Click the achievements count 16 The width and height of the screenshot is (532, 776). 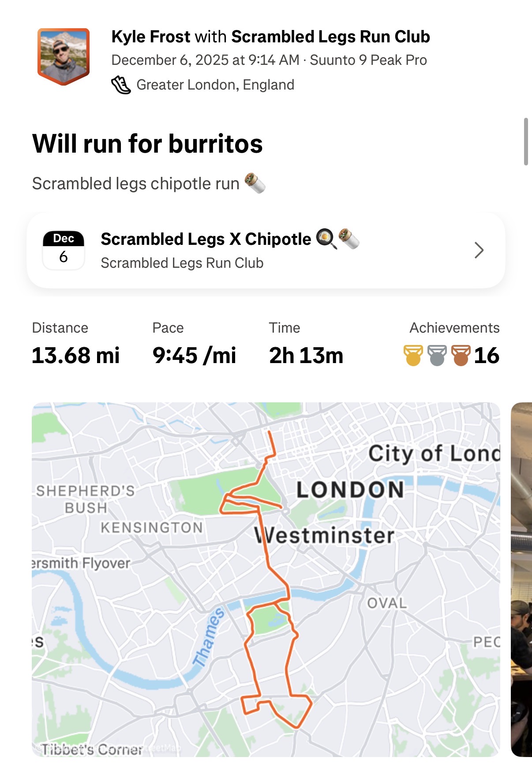(x=487, y=356)
